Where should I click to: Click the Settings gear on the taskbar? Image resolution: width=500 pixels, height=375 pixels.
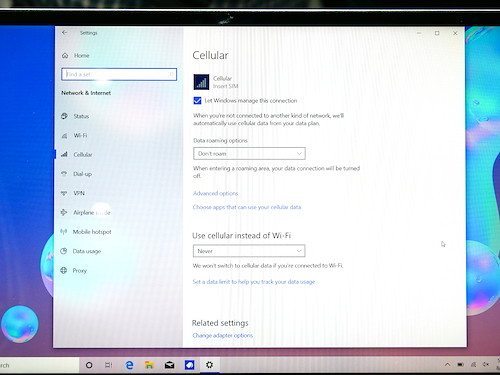point(209,365)
